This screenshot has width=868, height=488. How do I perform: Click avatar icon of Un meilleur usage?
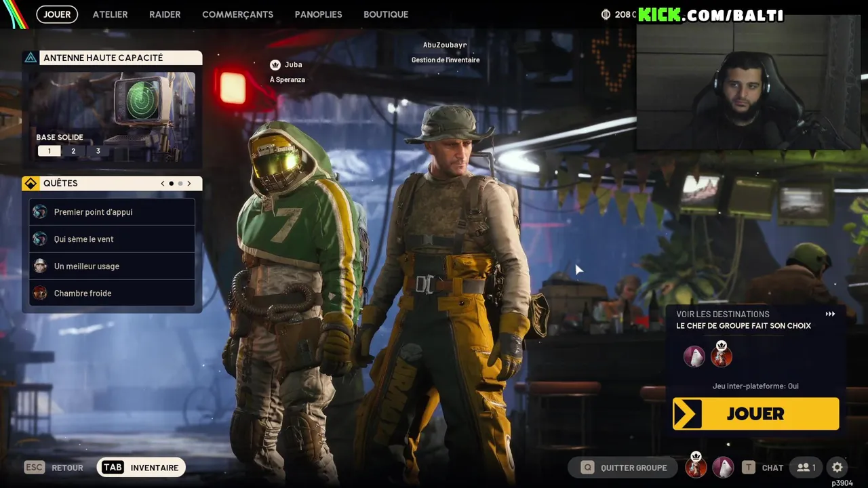pyautogui.click(x=40, y=266)
